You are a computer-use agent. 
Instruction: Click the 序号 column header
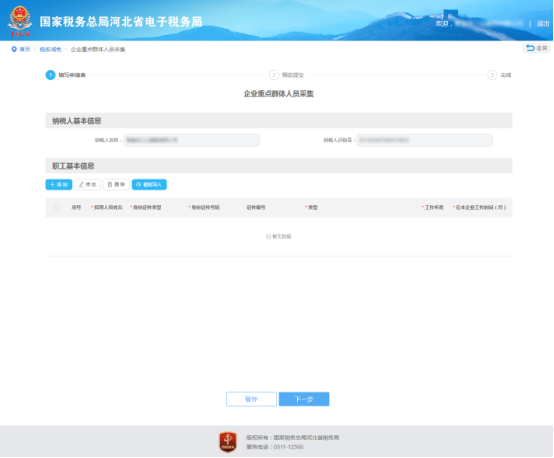76,207
